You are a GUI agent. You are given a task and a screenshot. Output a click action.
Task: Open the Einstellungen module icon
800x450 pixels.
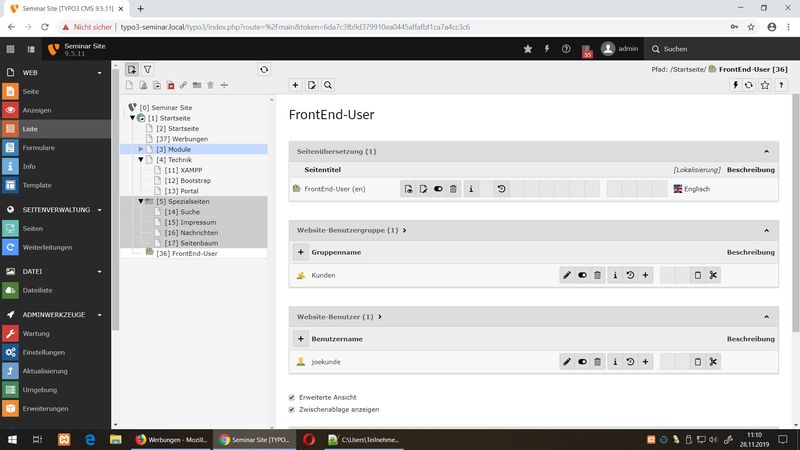[x=10, y=353]
